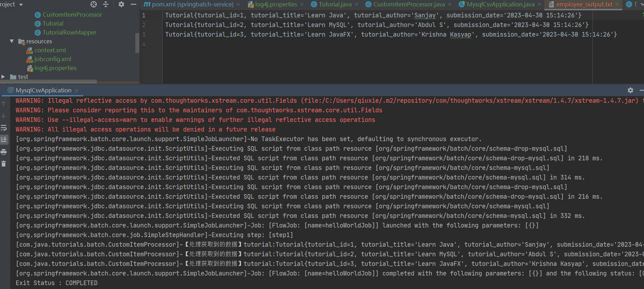Click up stack trace arrow

pyautogui.click(x=4, y=103)
